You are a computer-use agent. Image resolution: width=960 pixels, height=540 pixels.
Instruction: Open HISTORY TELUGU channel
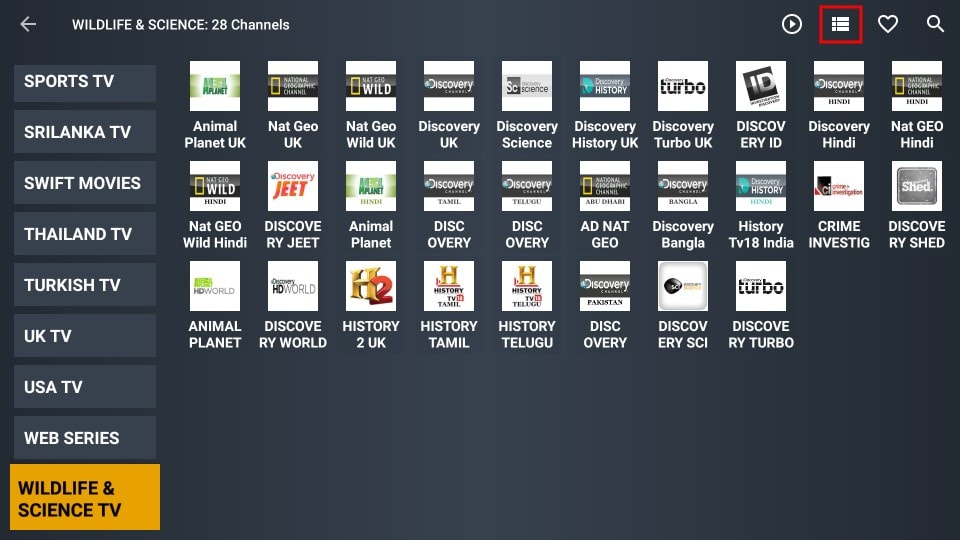(x=527, y=306)
